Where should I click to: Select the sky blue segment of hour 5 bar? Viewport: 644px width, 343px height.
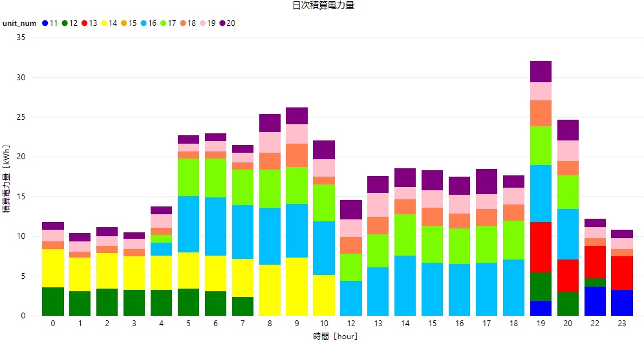tap(189, 224)
